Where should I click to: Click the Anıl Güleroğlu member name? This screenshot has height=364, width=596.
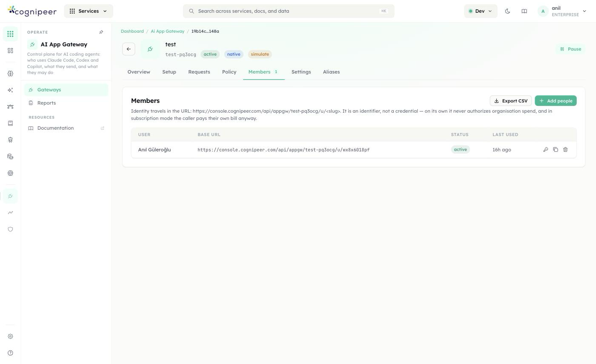tap(155, 150)
